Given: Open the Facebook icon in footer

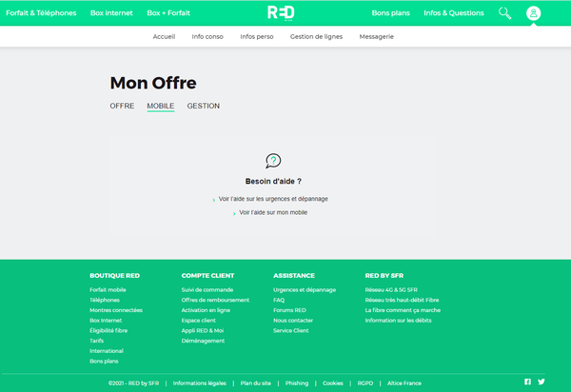Looking at the screenshot, I should point(527,382).
